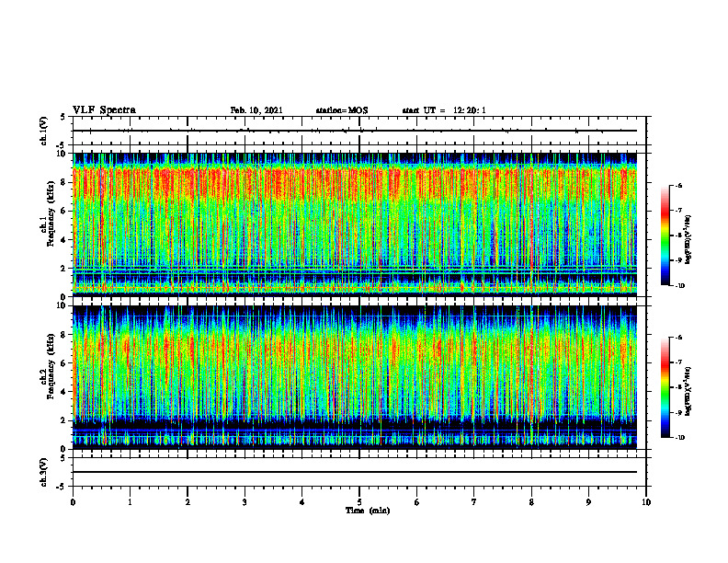The image size is (728, 563).
Task: Click time axis tick label "0"
Action: [x=73, y=502]
